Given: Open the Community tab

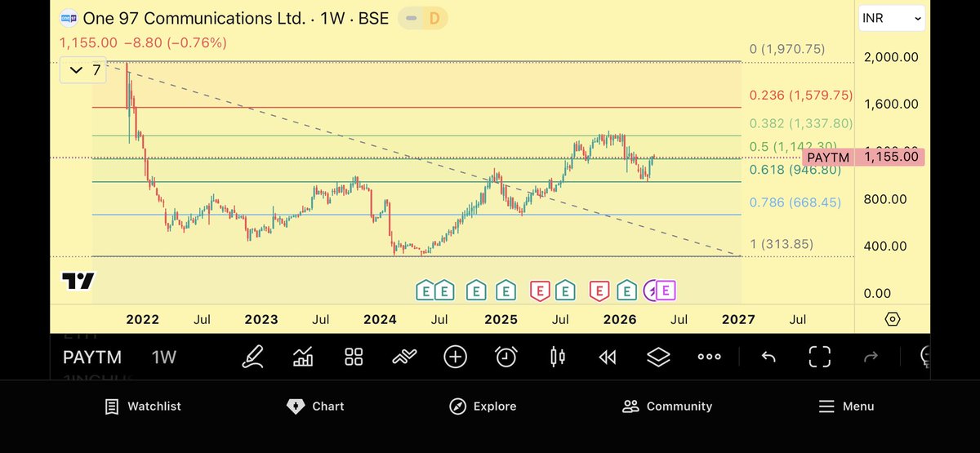Looking at the screenshot, I should pyautogui.click(x=667, y=406).
